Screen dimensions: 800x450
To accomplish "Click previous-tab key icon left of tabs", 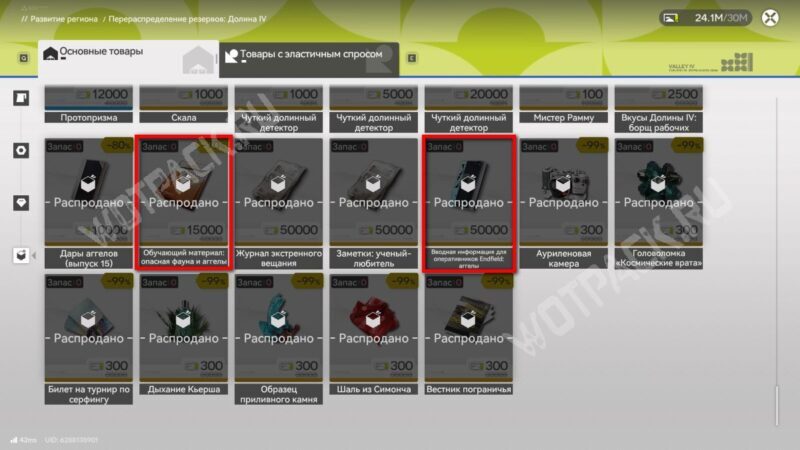I will tap(23, 58).
